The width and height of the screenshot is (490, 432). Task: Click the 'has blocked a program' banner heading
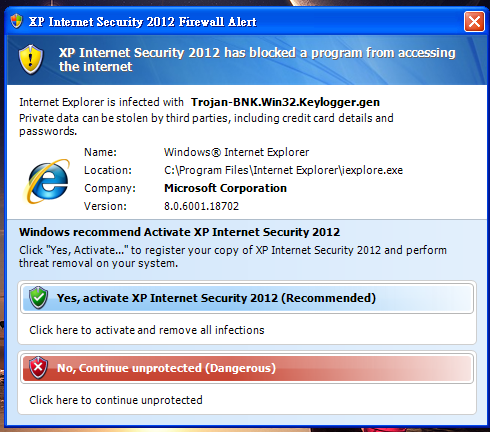[x=257, y=60]
